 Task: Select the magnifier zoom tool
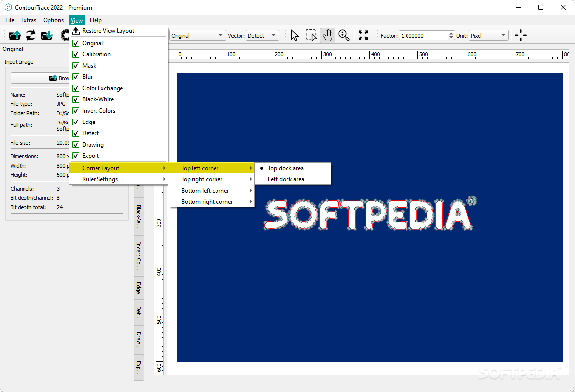click(x=344, y=36)
